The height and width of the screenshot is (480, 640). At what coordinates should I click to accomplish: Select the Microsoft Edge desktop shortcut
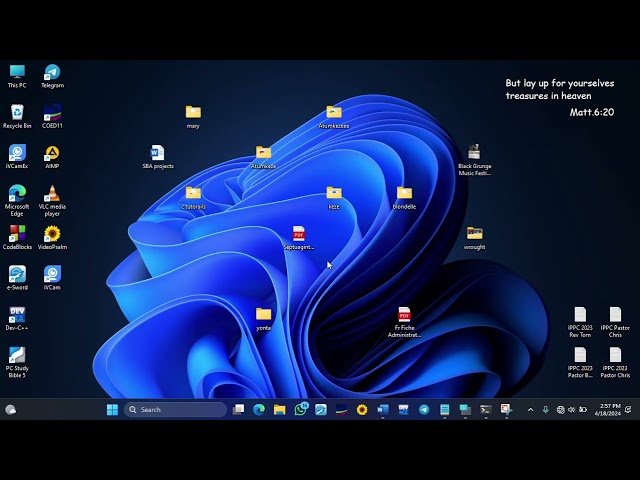click(17, 200)
